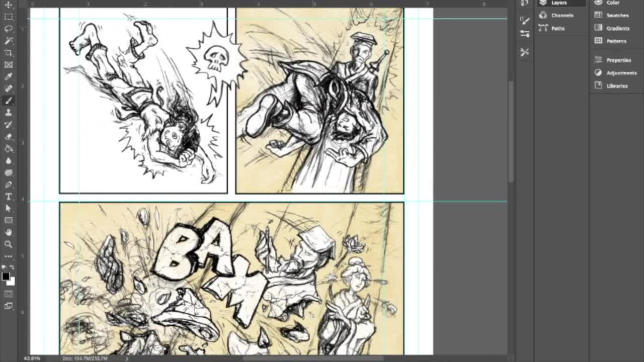Open the Paths panel
The height and width of the screenshot is (362, 644).
click(552, 28)
